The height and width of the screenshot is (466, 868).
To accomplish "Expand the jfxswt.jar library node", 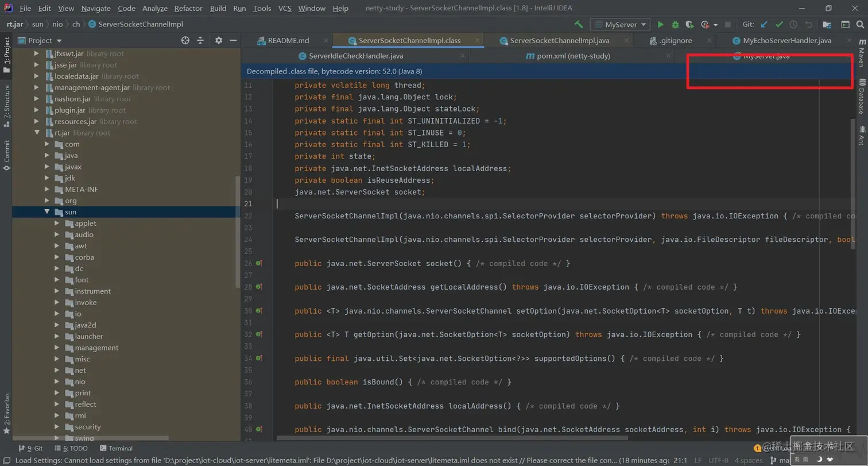I will coord(37,53).
